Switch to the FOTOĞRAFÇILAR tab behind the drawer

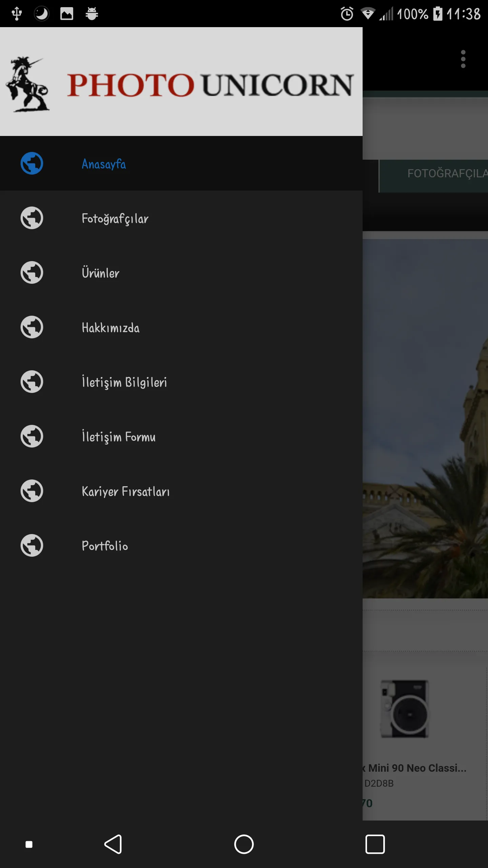(434, 176)
